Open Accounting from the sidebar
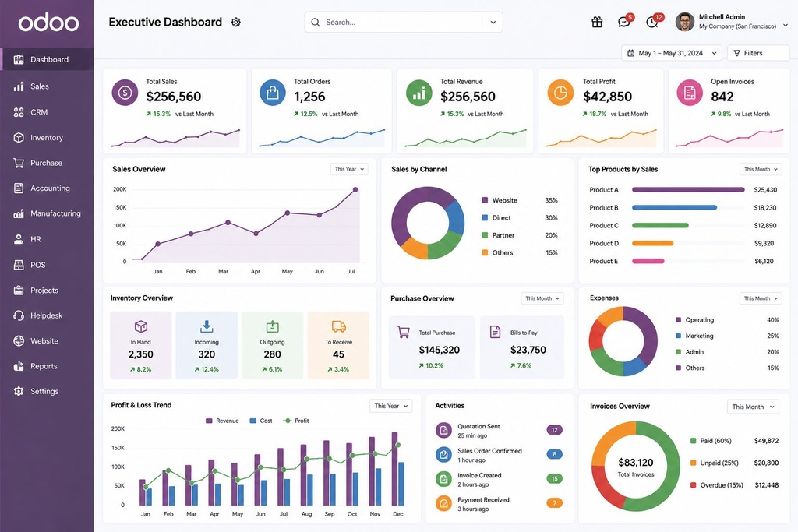 click(x=47, y=188)
